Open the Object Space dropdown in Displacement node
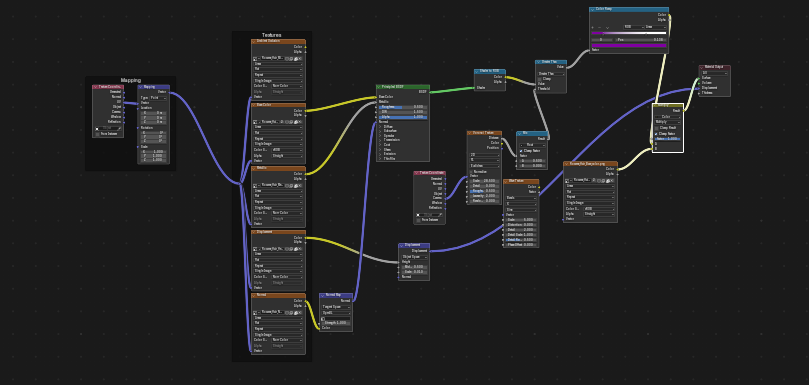The image size is (809, 385). 415,257
